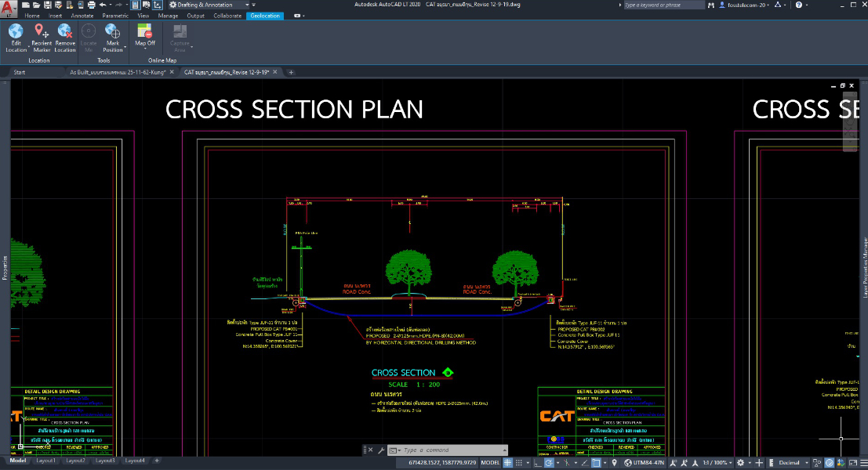Click the Start file tab

pos(20,72)
